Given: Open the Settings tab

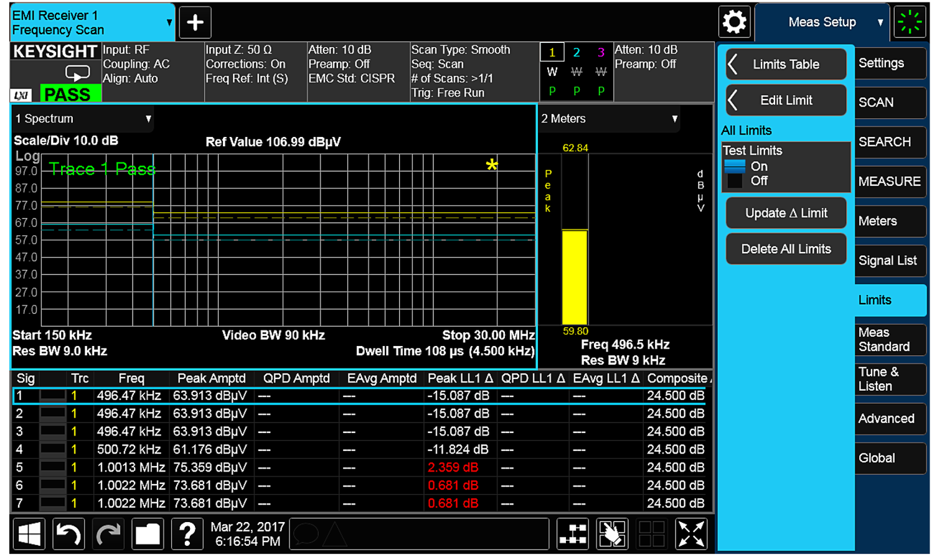Looking at the screenshot, I should (890, 63).
